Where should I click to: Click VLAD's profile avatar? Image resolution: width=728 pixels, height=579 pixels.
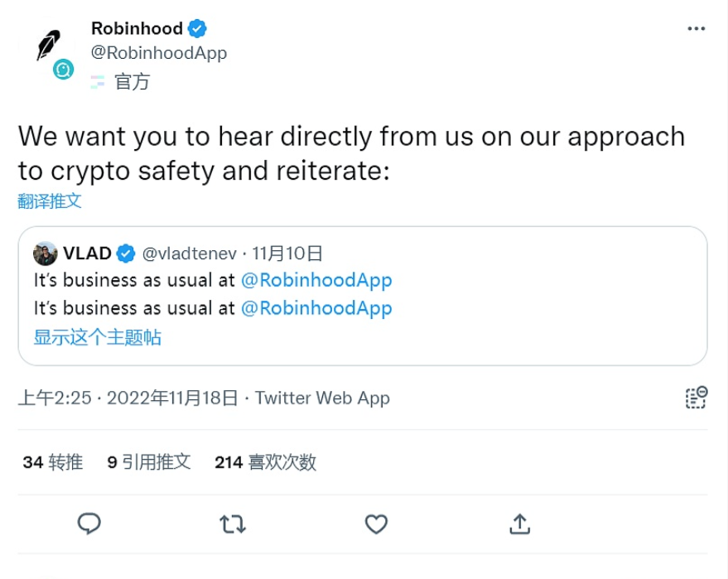pos(44,253)
